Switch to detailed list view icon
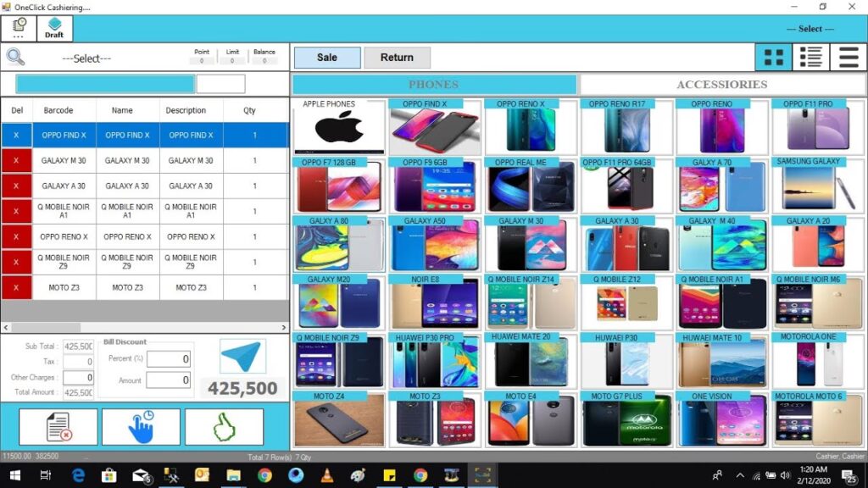The height and width of the screenshot is (488, 868). [x=810, y=57]
